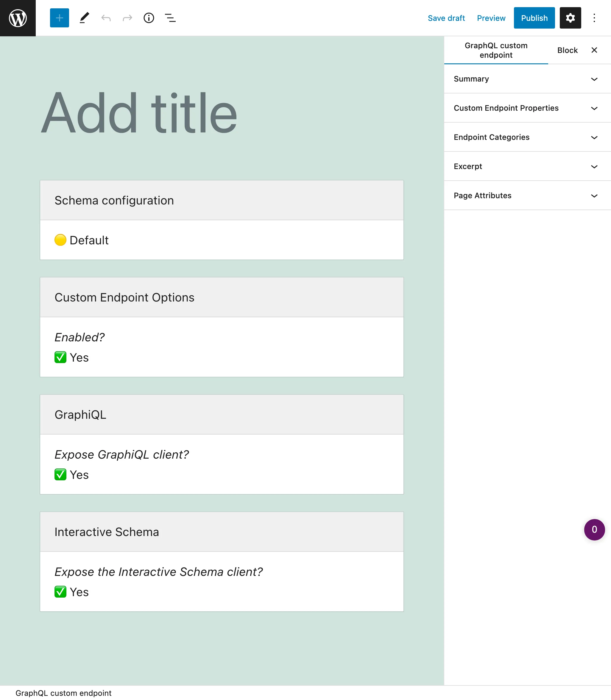Click the Undo arrow icon
Screen dimensions: 611x700
click(x=106, y=18)
